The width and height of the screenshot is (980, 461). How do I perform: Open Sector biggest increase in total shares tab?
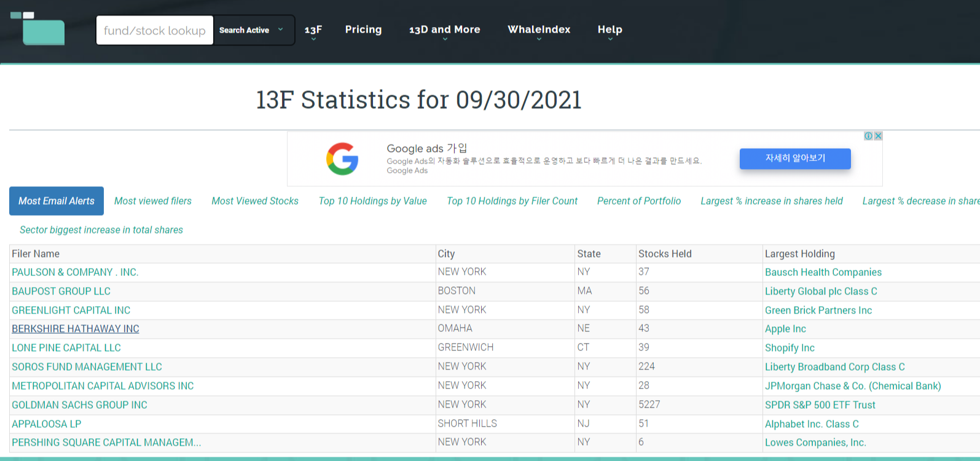coord(101,230)
